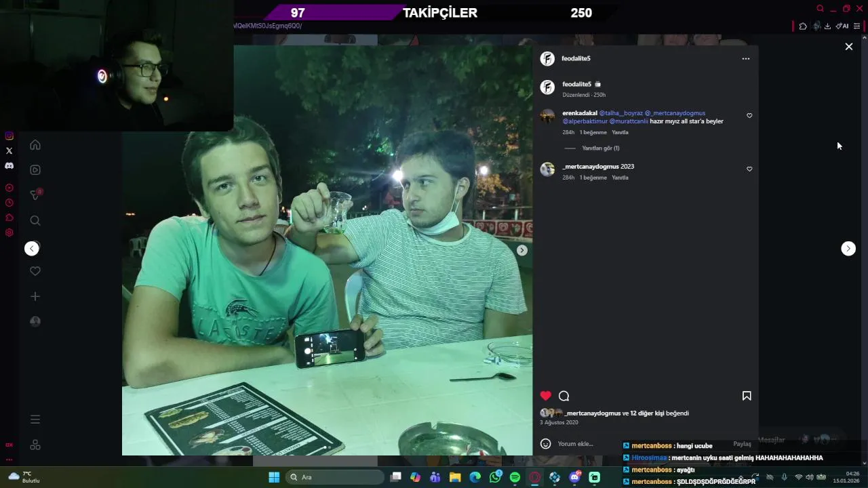The width and height of the screenshot is (868, 488).
Task: Expand replies 'Yanıtları gör (1)'
Action: (600, 148)
